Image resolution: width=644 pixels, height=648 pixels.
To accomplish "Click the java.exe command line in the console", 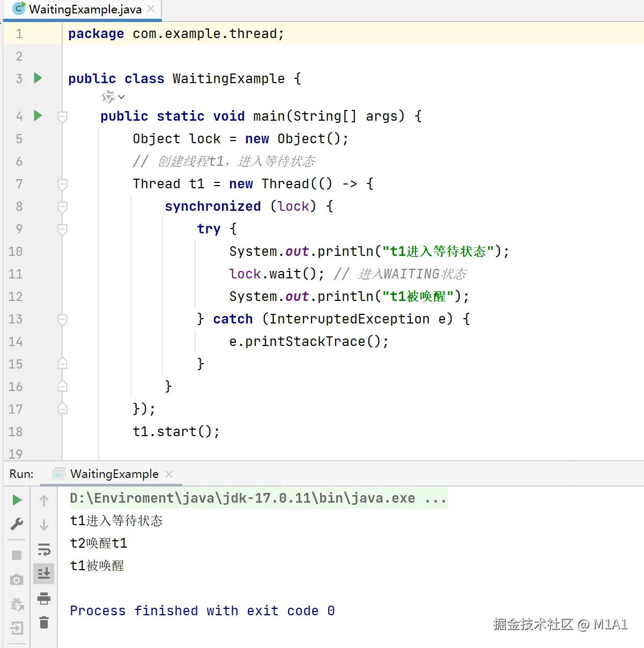I will point(258,498).
